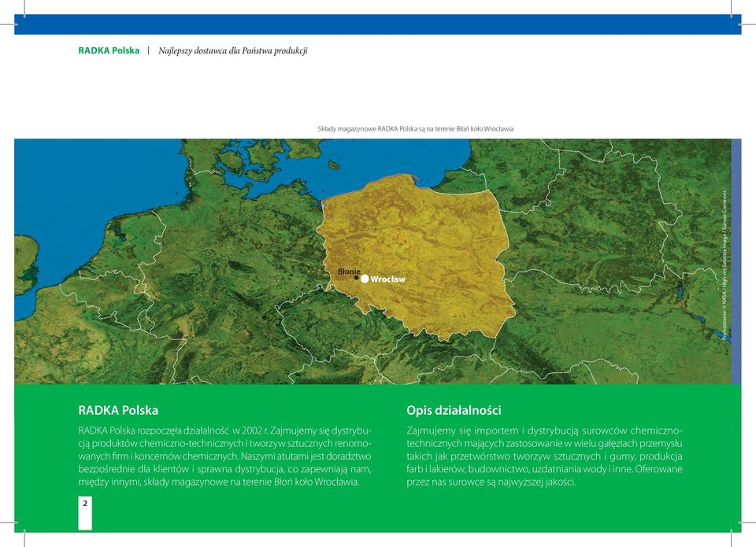Click the tagline 'Najlepszy dostawca dla Państwa produkcji'
The width and height of the screenshot is (756, 547).
[x=233, y=50]
